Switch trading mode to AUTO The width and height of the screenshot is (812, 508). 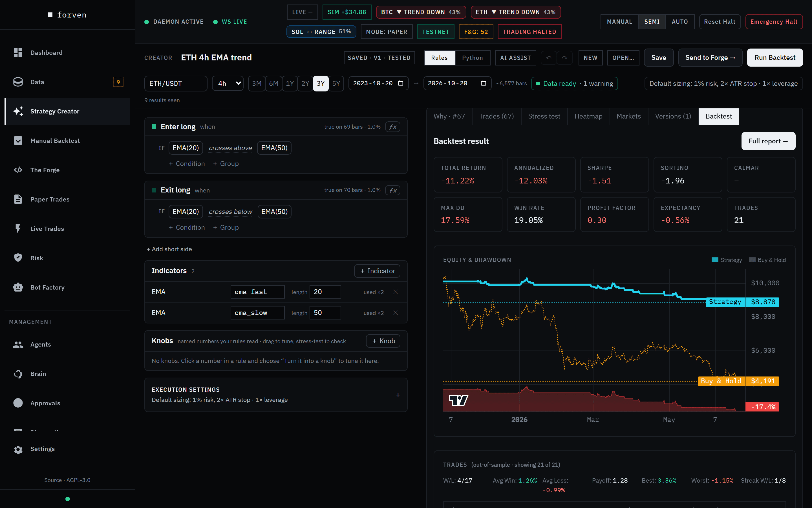[x=680, y=22]
